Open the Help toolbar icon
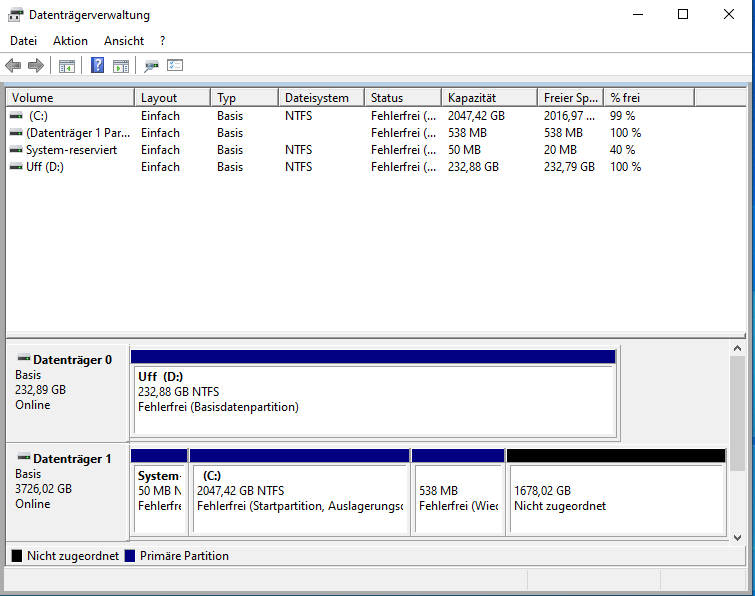 (98, 65)
